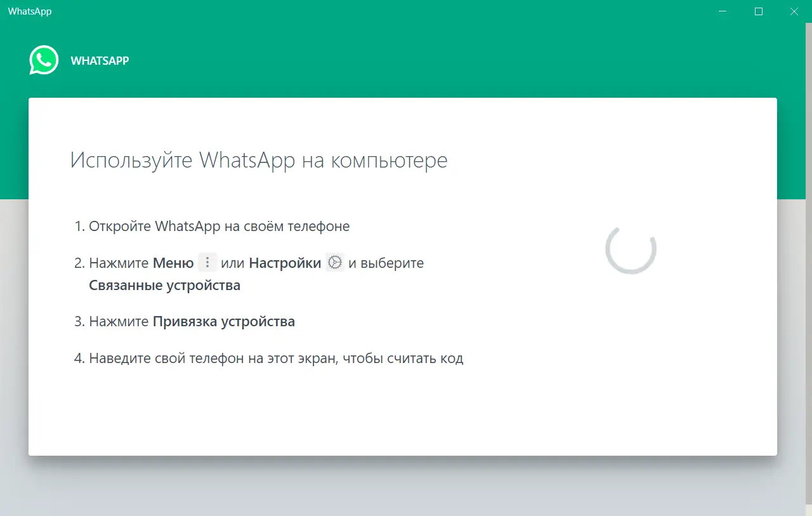
Task: Click the "WhatsApp" title in the title bar
Action: tap(30, 11)
